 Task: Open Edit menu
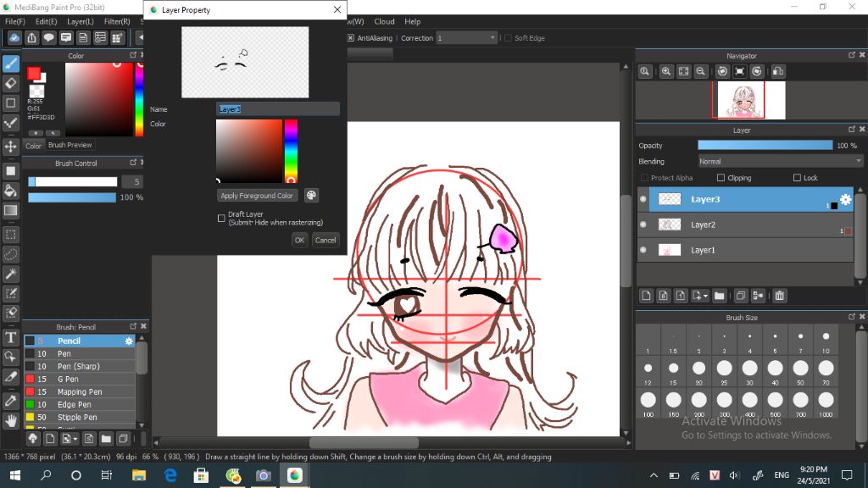pos(47,21)
